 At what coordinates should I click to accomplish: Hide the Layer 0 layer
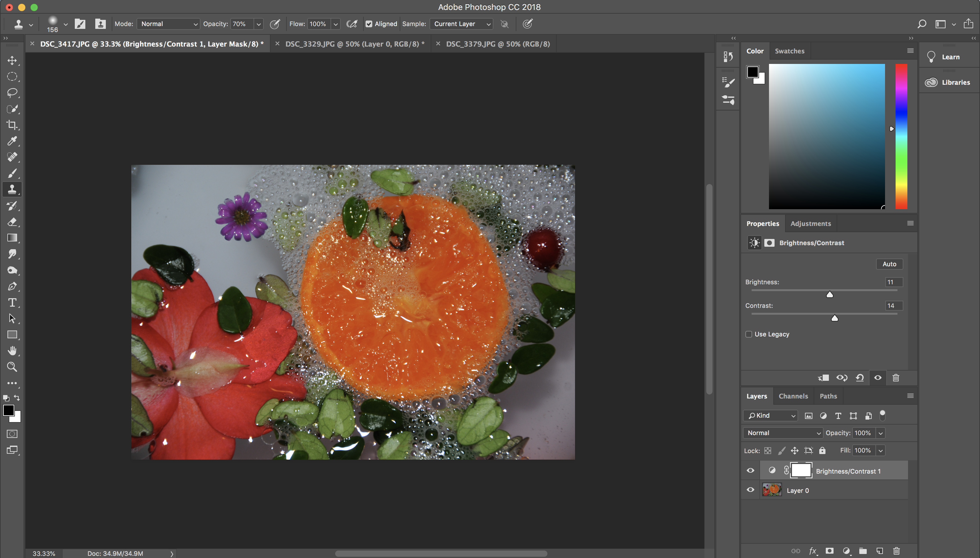(750, 490)
